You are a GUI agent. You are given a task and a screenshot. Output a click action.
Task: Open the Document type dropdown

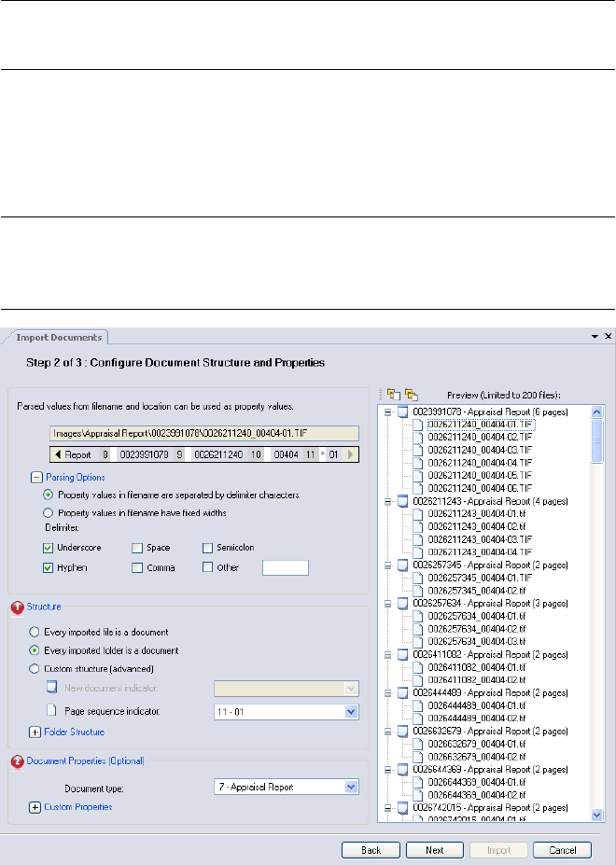click(351, 787)
